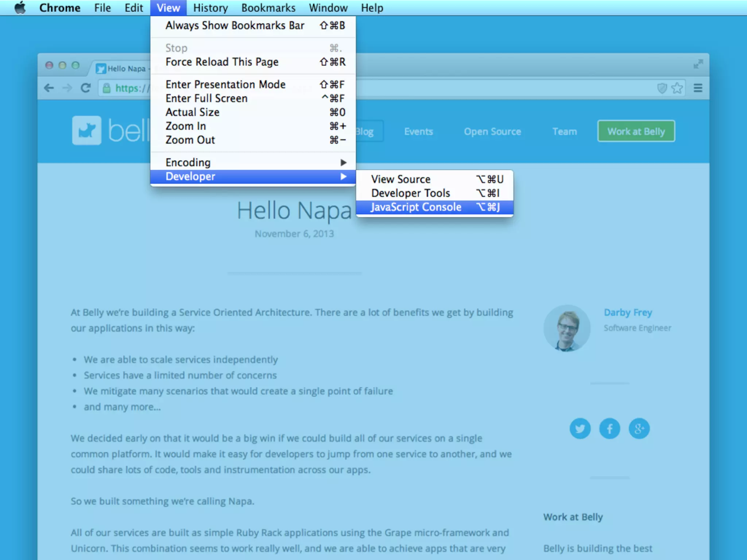This screenshot has height=560, width=747.
Task: Click the green padlock security icon
Action: tap(107, 88)
